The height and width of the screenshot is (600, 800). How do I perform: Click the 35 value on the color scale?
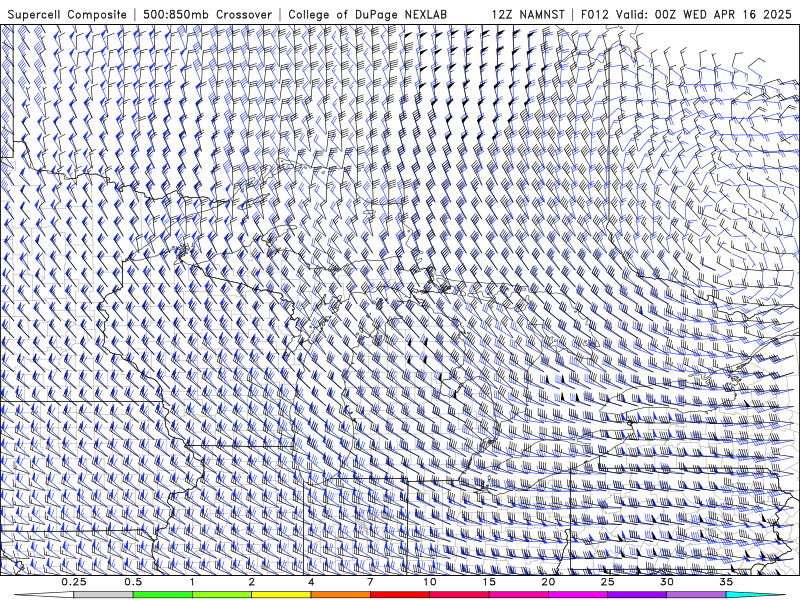click(726, 582)
